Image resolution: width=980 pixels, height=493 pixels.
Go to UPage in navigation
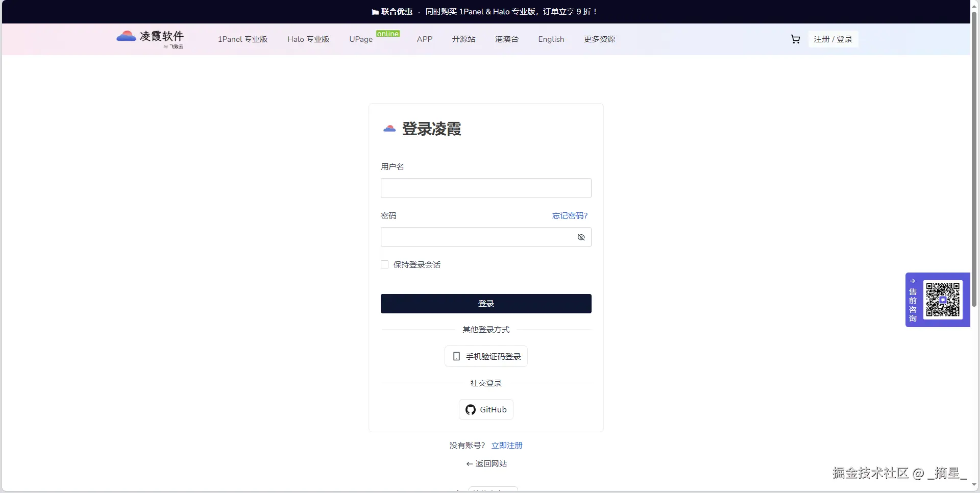361,39
